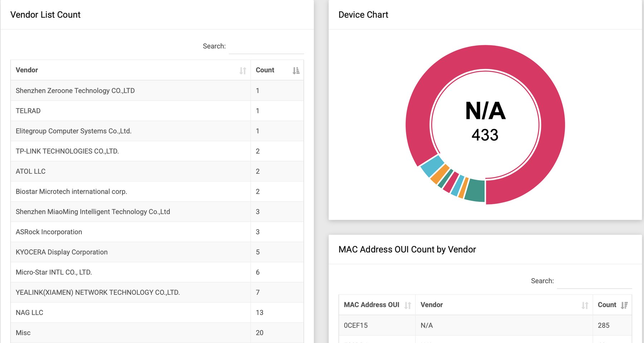Click the Vendor List Count search field
Viewport: 644px width, 343px height.
point(266,47)
